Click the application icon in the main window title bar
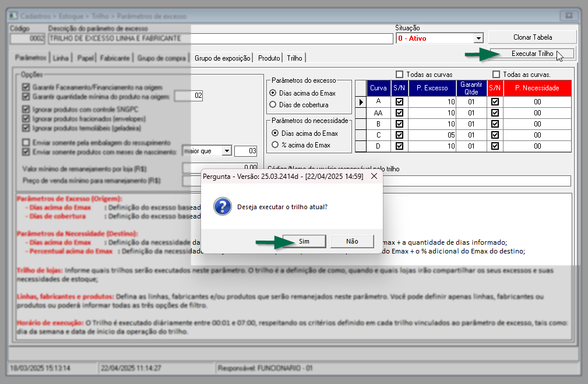Viewport: 588px width, 384px height. pos(13,16)
